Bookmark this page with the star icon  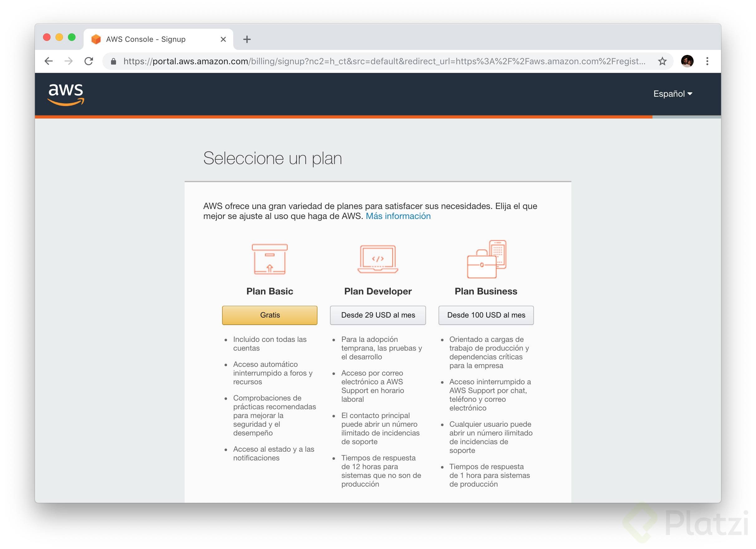[x=662, y=61]
